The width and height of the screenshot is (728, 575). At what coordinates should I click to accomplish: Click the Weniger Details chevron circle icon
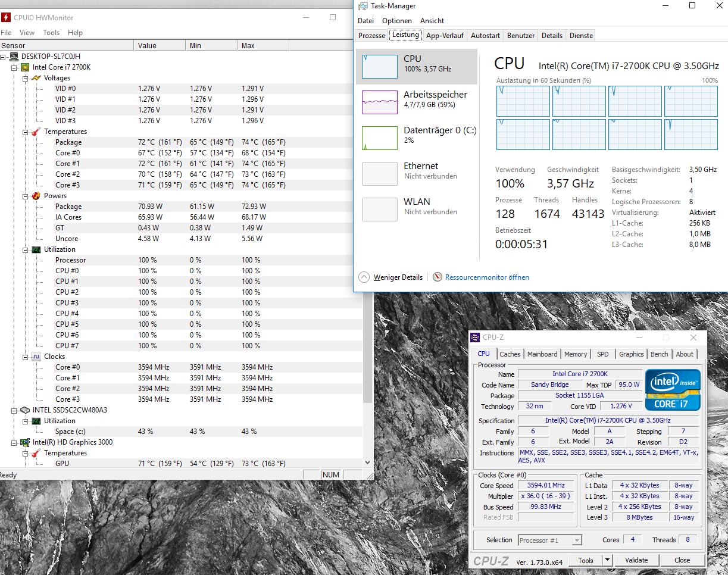pyautogui.click(x=364, y=277)
